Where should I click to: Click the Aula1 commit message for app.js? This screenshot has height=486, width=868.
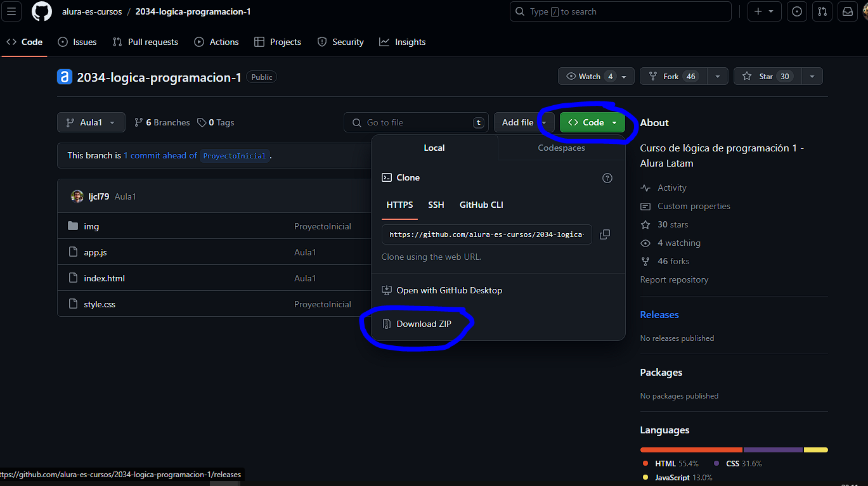[x=305, y=252]
